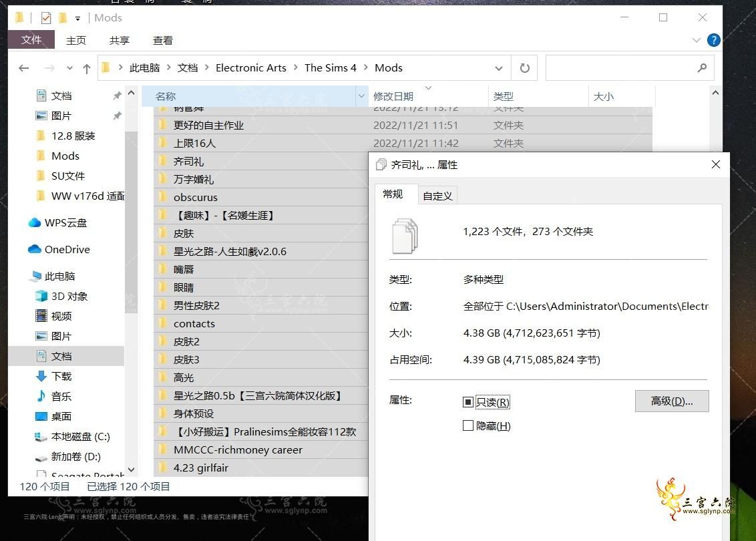Toggle the 只读 read-only checkbox
Image resolution: width=756 pixels, height=541 pixels.
pos(467,402)
